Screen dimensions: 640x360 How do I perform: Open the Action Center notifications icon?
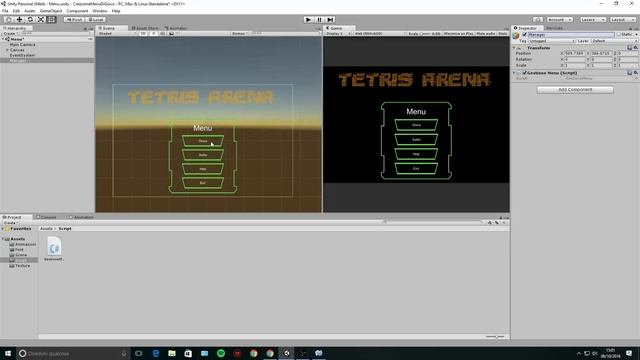click(629, 353)
